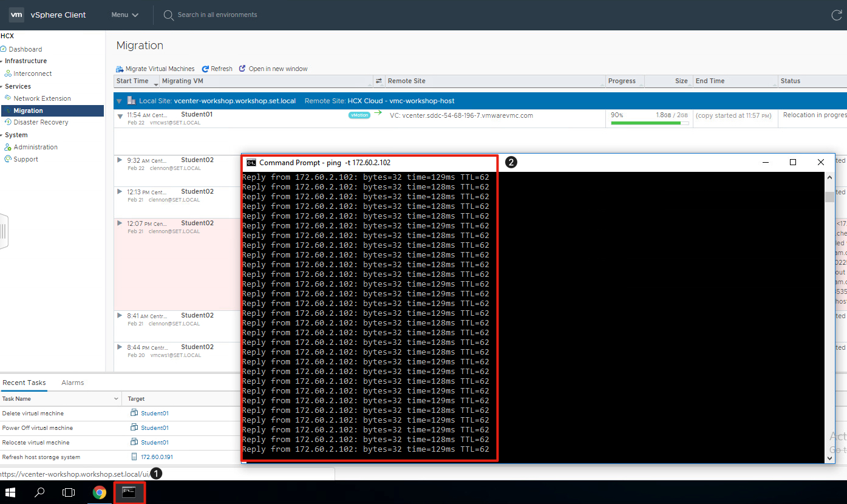Expand the 9:32 AM Student02 migration row
Screen dimensions: 847x504
120,160
